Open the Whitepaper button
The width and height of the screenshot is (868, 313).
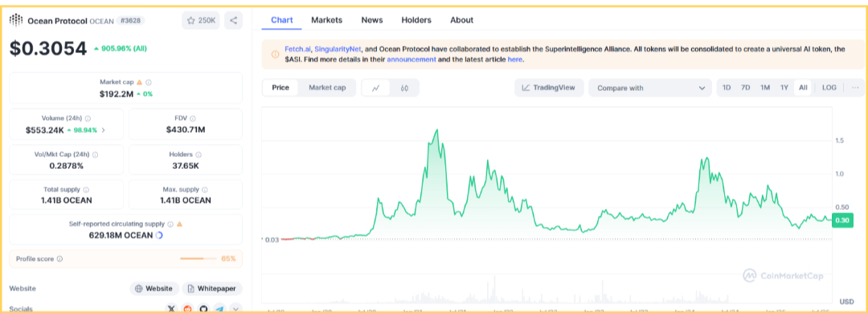212,289
